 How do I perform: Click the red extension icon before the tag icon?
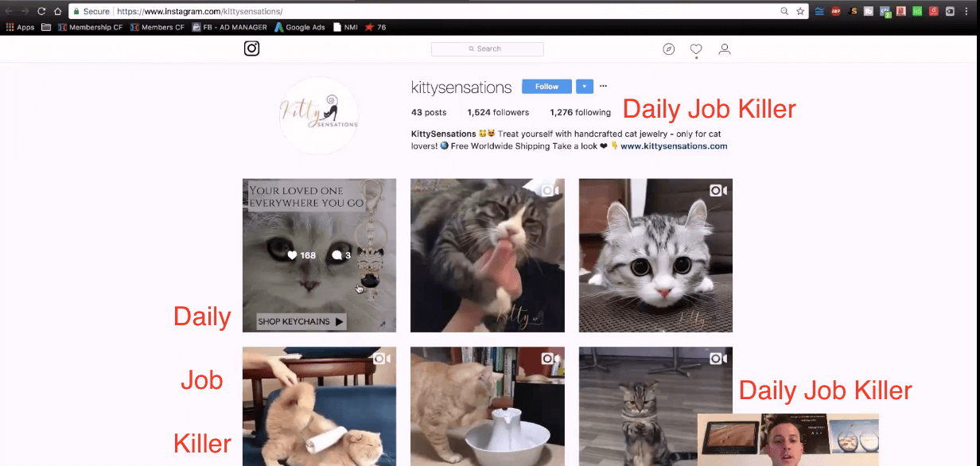click(933, 11)
